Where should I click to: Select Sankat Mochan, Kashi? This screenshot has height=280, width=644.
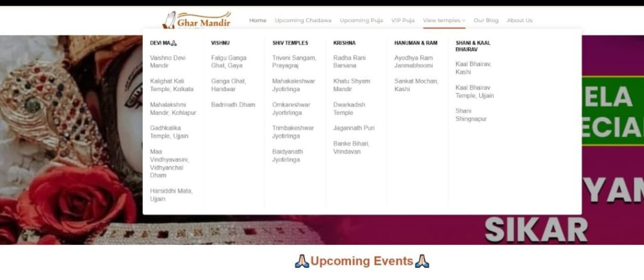416,85
